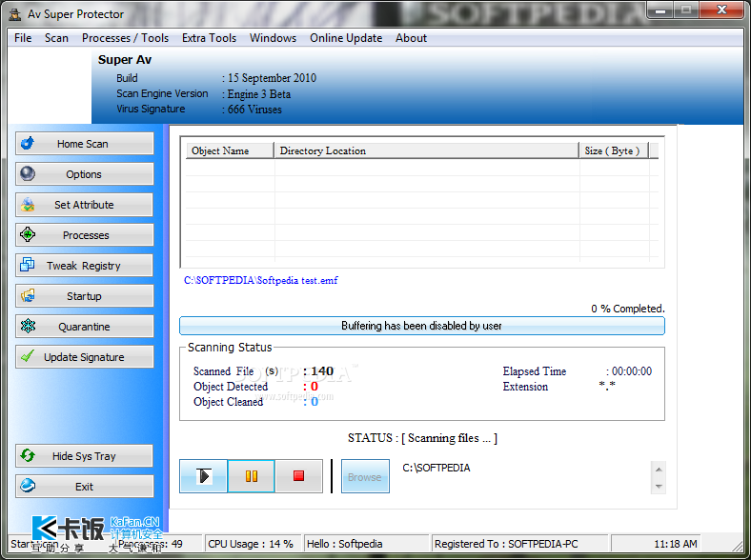The width and height of the screenshot is (751, 560).
Task: Sort by Directory Location column header
Action: click(426, 150)
